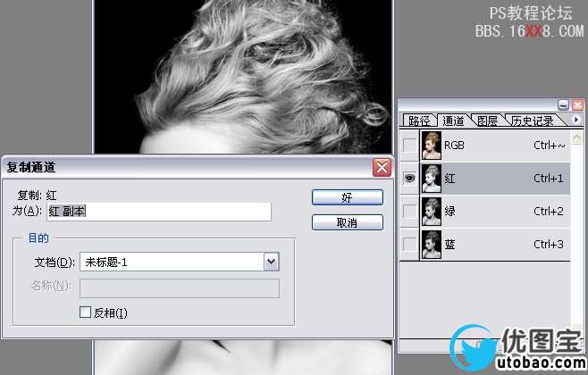The width and height of the screenshot is (588, 375).
Task: Select the 绿 channel thumbnail
Action: 432,212
